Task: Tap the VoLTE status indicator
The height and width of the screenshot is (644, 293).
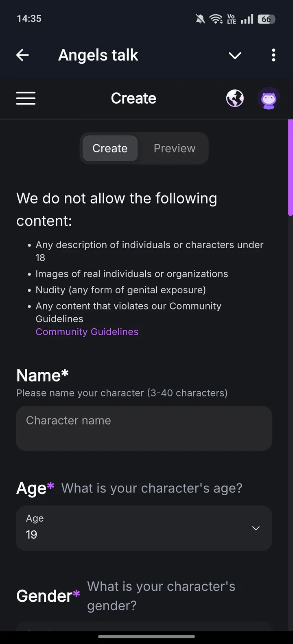Action: [x=232, y=19]
